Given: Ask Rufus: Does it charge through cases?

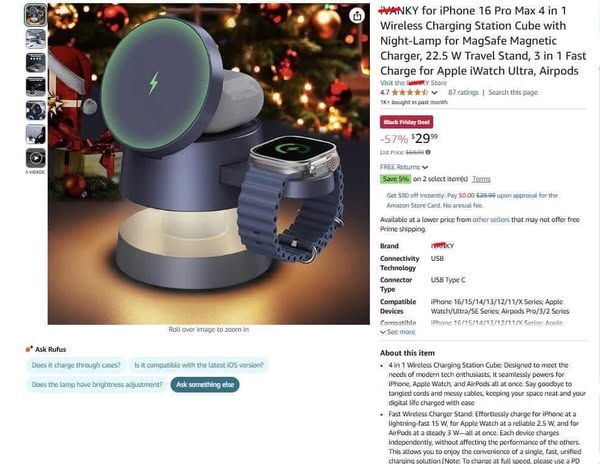Looking at the screenshot, I should point(76,365).
